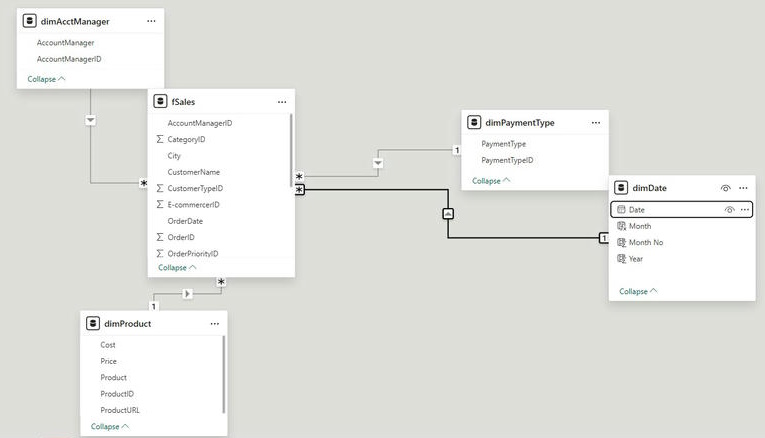The image size is (765, 438).
Task: Select AccountManagerID in fSales
Action: pyautogui.click(x=200, y=123)
